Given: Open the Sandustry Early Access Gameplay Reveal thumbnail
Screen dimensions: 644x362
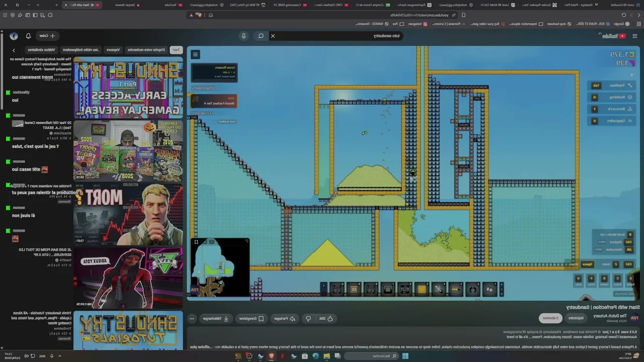Looking at the screenshot, I should tap(128, 87).
